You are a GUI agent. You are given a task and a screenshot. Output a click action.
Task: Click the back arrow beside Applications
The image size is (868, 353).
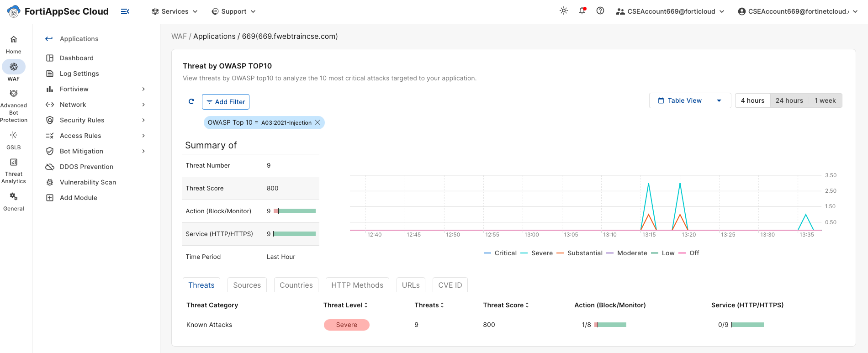click(49, 39)
